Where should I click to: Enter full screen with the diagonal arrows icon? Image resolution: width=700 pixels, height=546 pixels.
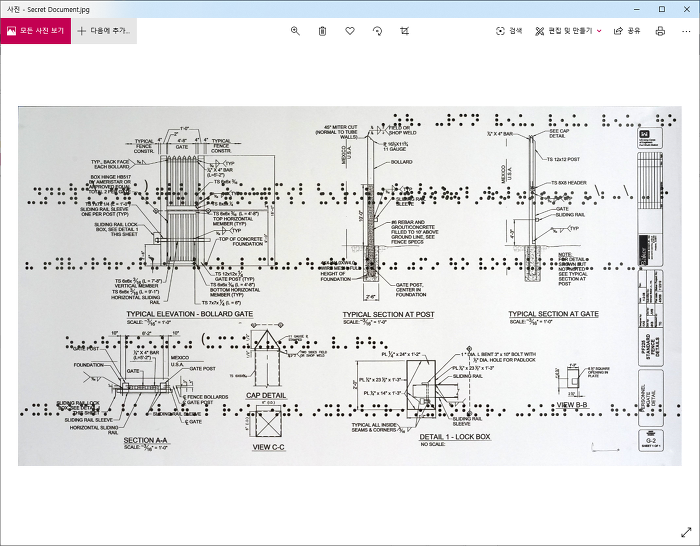(686, 532)
